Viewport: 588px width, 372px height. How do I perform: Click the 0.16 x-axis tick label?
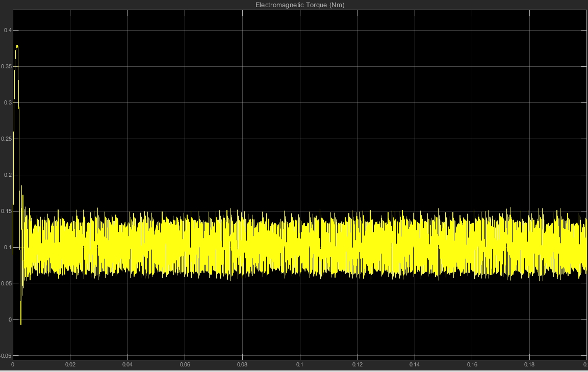pos(472,365)
